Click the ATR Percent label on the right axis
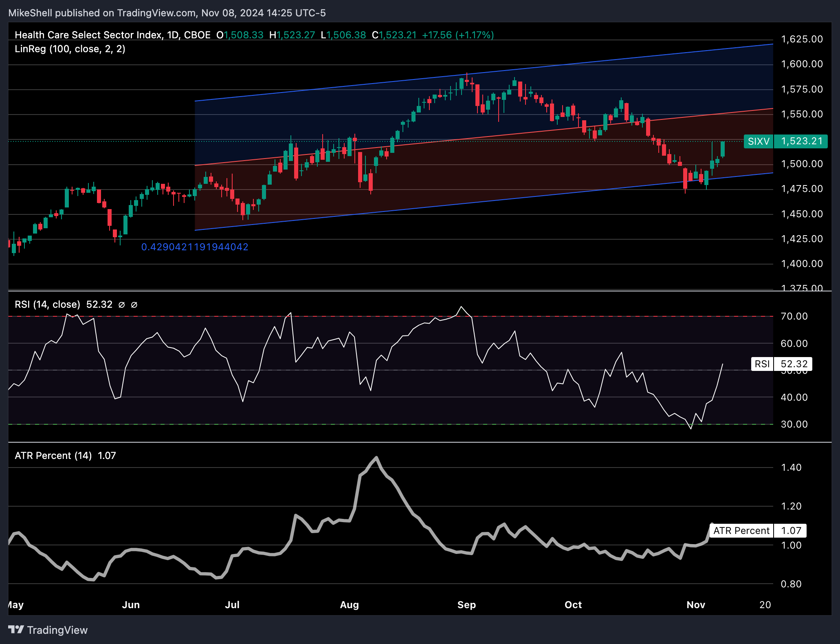The height and width of the screenshot is (644, 840). point(741,531)
